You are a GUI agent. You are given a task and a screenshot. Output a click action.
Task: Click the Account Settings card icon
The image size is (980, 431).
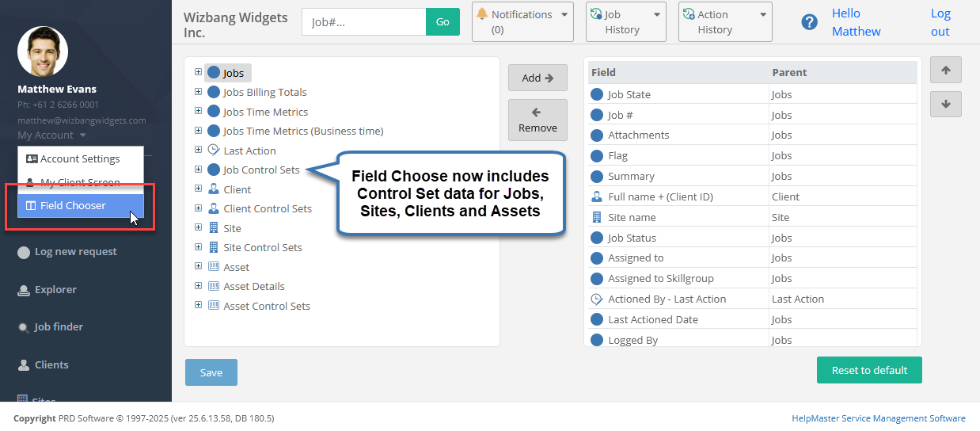32,158
